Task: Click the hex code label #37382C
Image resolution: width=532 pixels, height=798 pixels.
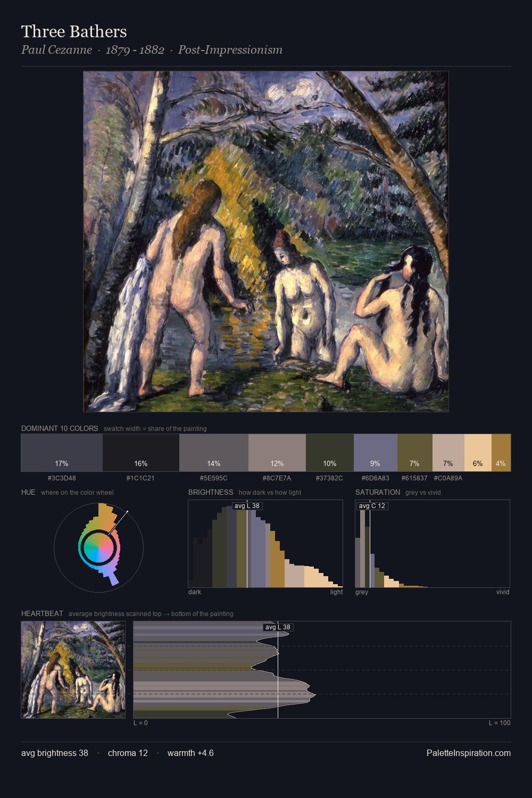Action: pos(329,478)
